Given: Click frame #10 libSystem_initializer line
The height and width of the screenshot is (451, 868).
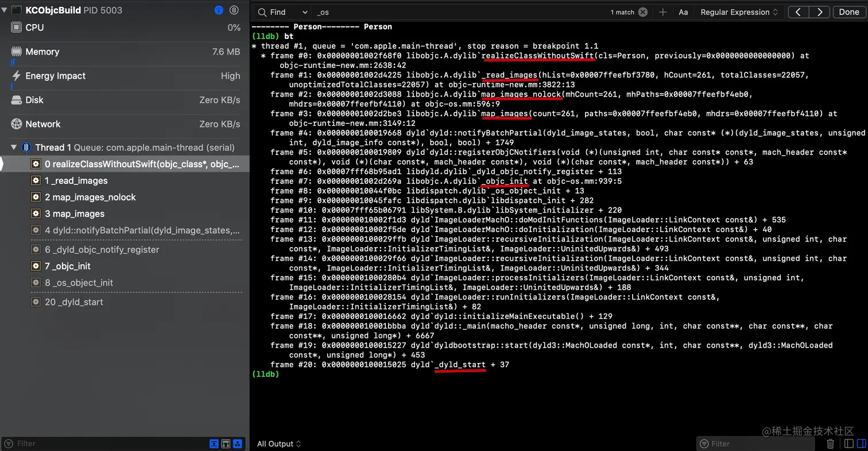Looking at the screenshot, I should tap(446, 210).
